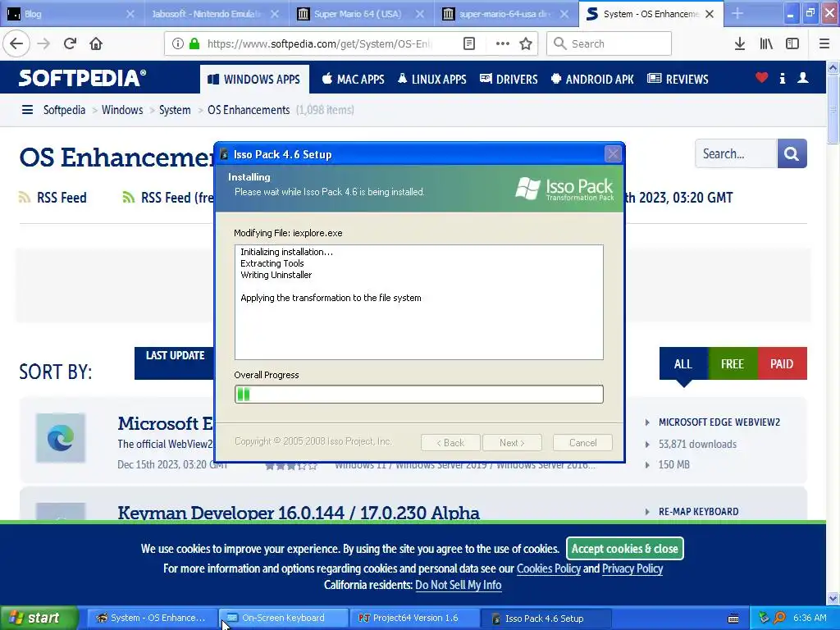Reload the current page
Screen dimensions: 840x630
point(70,43)
